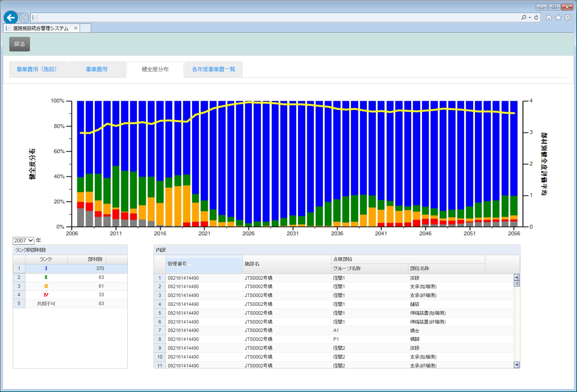Click the browser forward arrow button
The width and height of the screenshot is (577, 392).
(24, 18)
